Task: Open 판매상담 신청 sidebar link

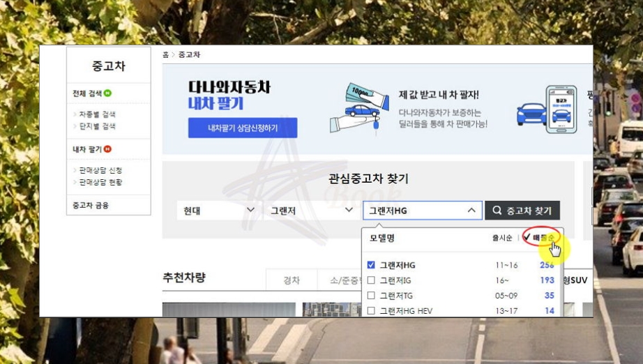Action: [100, 170]
